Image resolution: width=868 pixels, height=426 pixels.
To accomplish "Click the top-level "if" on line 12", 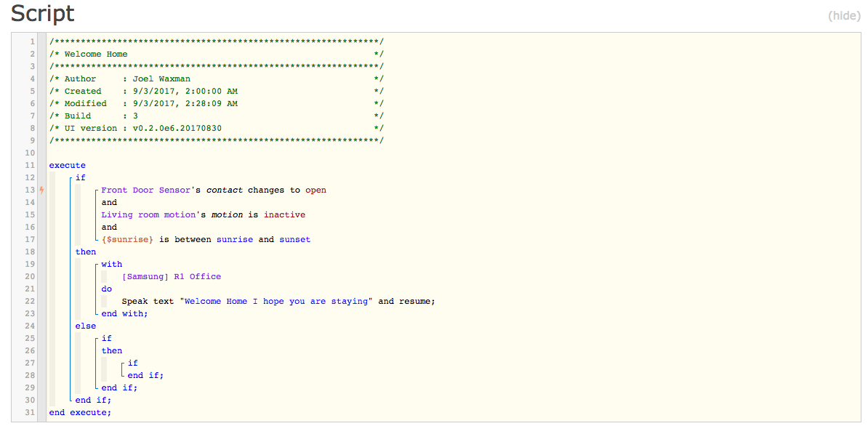I will [80, 177].
